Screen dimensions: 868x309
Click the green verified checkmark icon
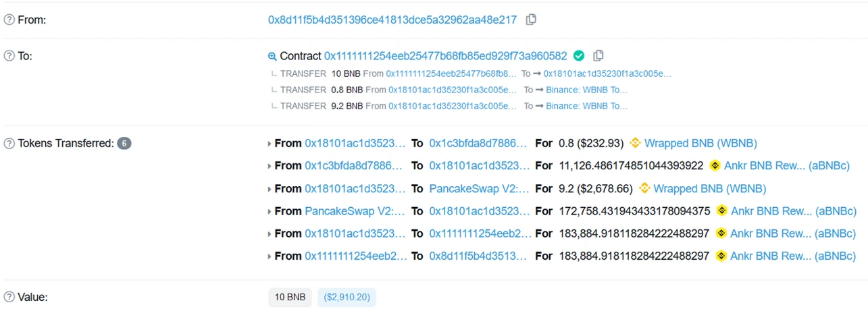(579, 55)
